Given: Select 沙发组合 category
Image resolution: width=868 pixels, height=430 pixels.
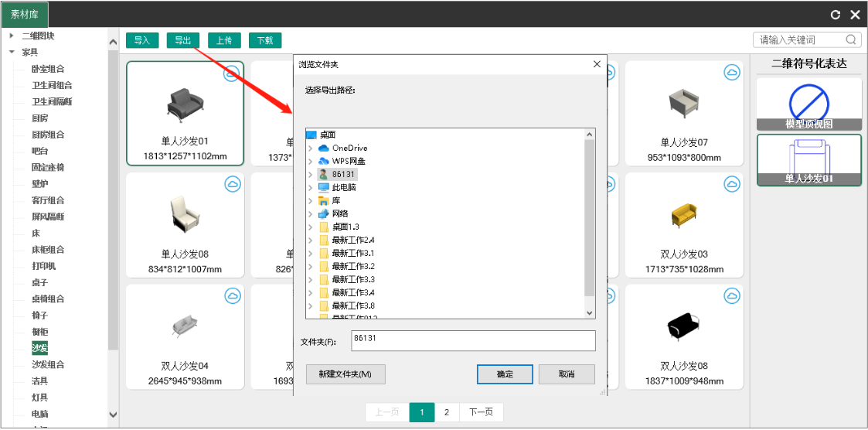Looking at the screenshot, I should pos(48,364).
